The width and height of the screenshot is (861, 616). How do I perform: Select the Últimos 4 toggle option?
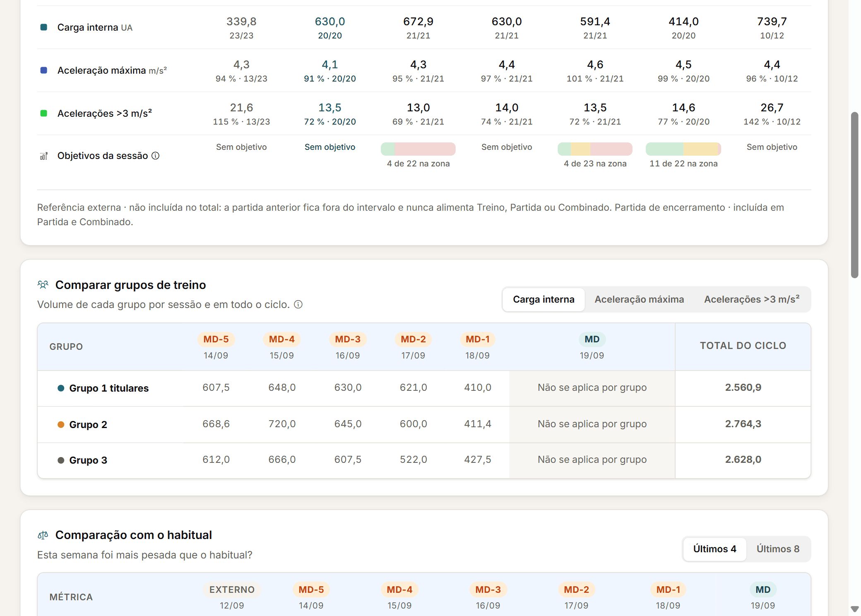click(714, 549)
